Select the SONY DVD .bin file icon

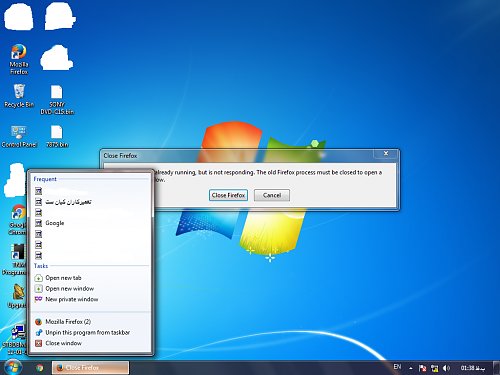57,100
